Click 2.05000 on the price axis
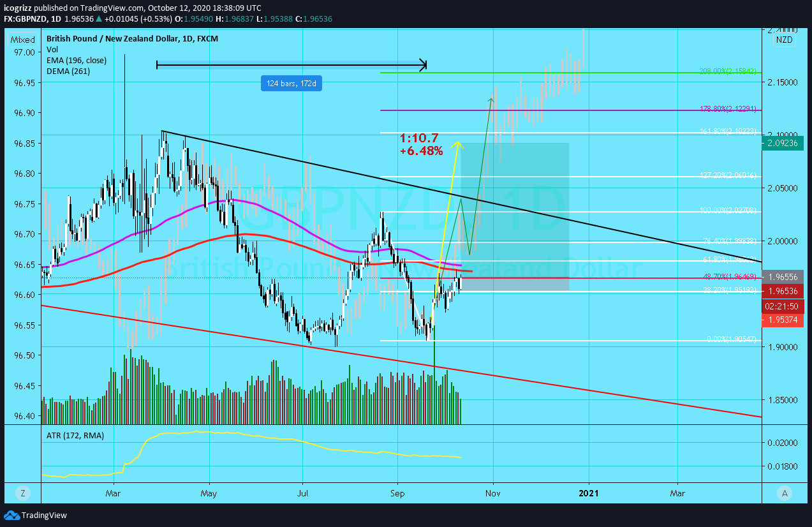Viewport: 812px width, 527px height. click(x=781, y=188)
